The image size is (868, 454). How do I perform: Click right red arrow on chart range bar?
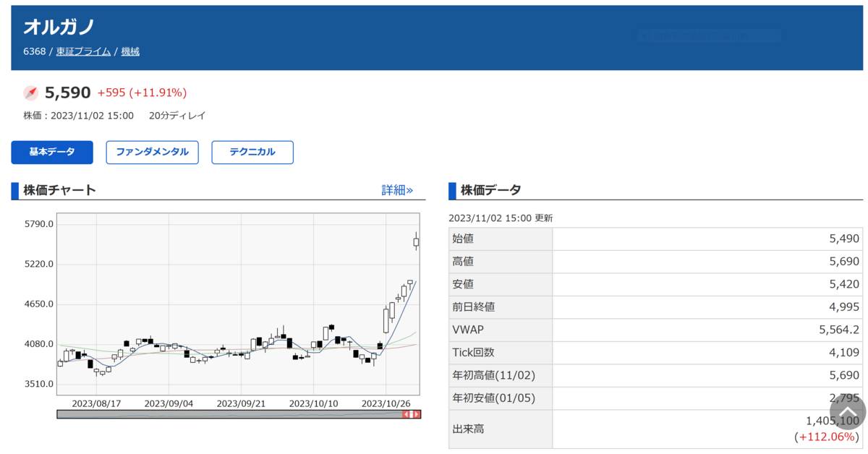coord(416,414)
